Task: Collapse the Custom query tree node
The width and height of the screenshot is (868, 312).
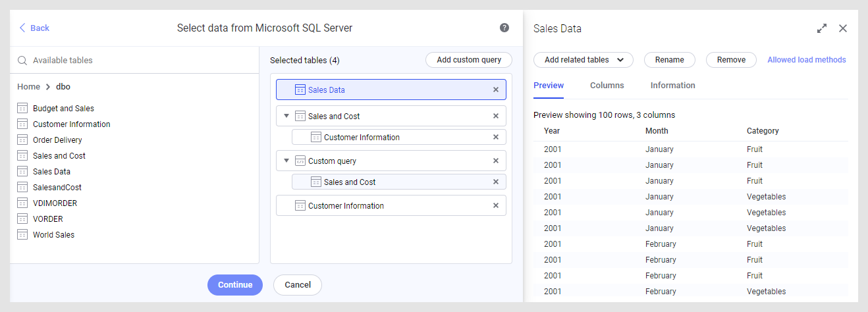Action: [x=286, y=161]
